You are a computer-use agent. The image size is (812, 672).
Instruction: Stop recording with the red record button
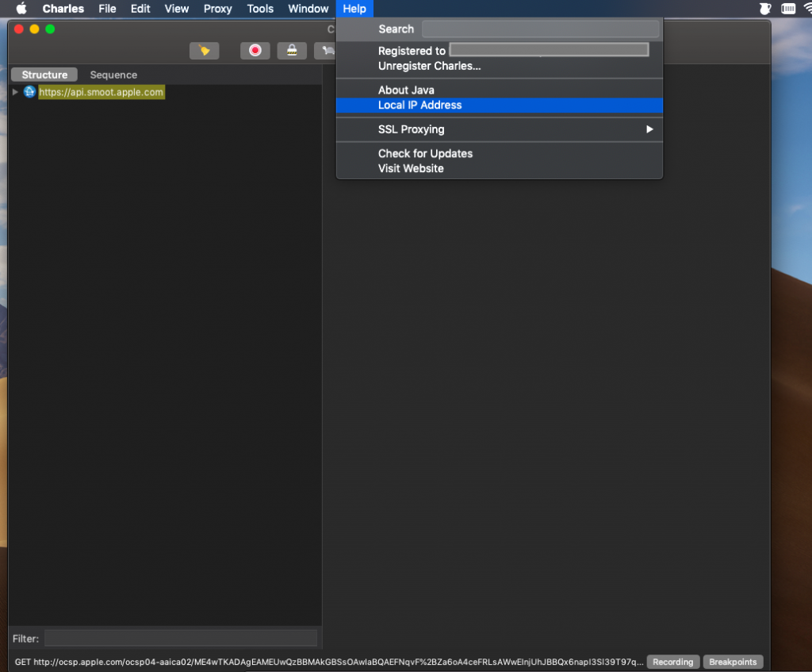tap(255, 50)
